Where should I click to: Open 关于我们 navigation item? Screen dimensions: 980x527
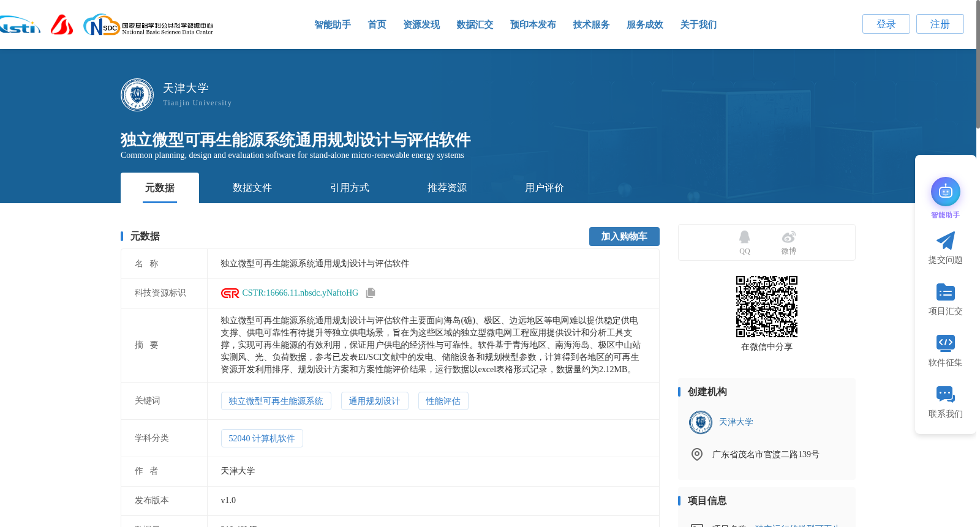coord(698,24)
